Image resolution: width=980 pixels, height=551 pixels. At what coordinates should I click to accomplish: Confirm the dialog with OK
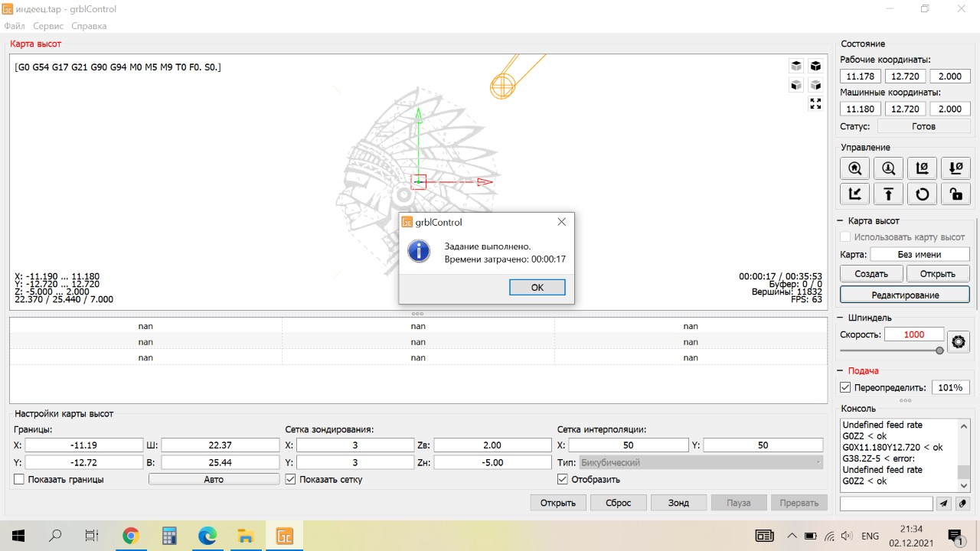(537, 287)
